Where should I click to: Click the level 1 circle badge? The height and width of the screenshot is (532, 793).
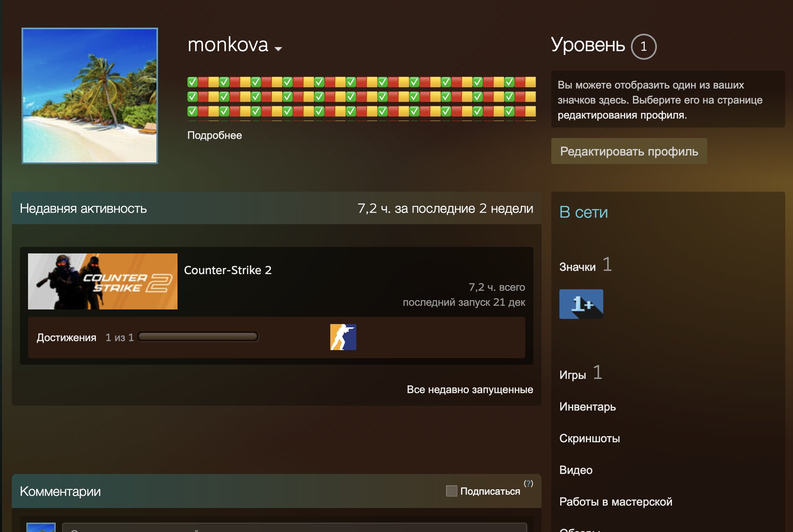643,46
